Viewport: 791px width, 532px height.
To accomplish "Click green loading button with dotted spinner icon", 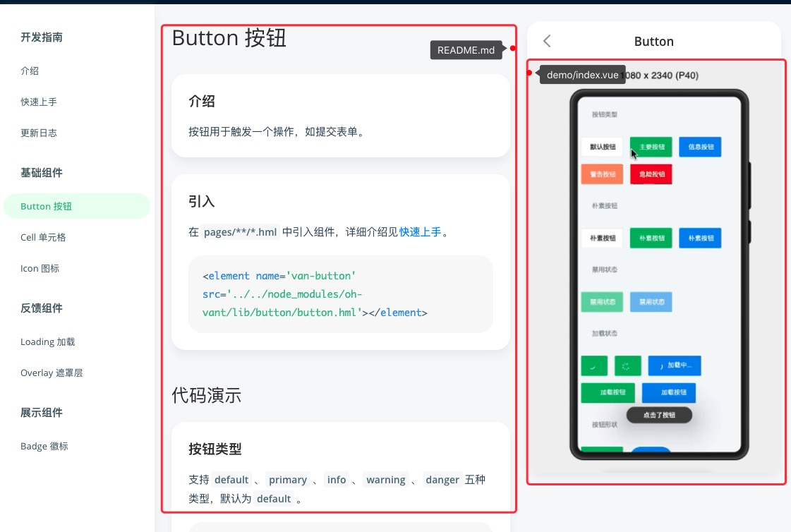I will click(627, 365).
